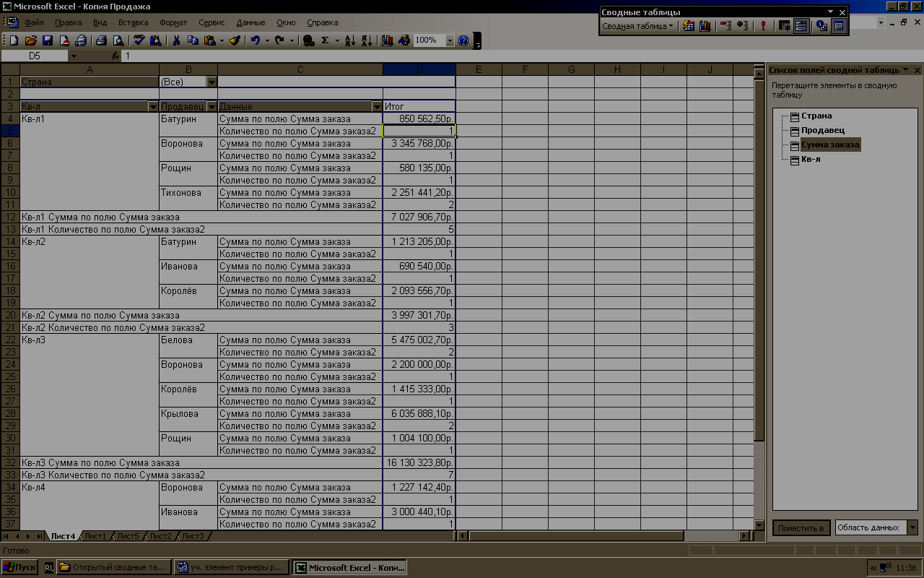Click the Пуск start button
Image resolution: width=924 pixels, height=578 pixels.
point(19,568)
